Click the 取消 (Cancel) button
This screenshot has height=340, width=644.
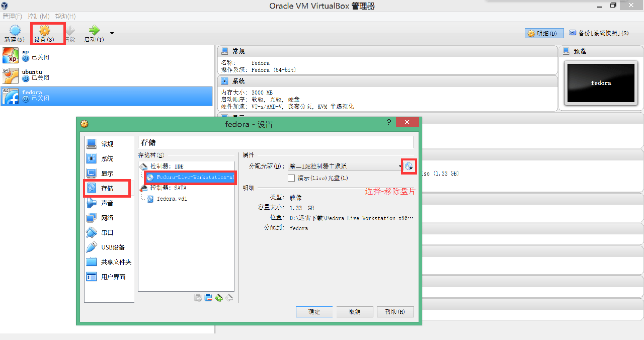coord(355,312)
